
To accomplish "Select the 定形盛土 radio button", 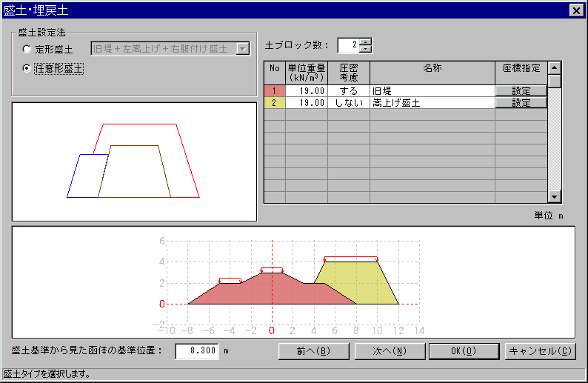I will click(27, 49).
